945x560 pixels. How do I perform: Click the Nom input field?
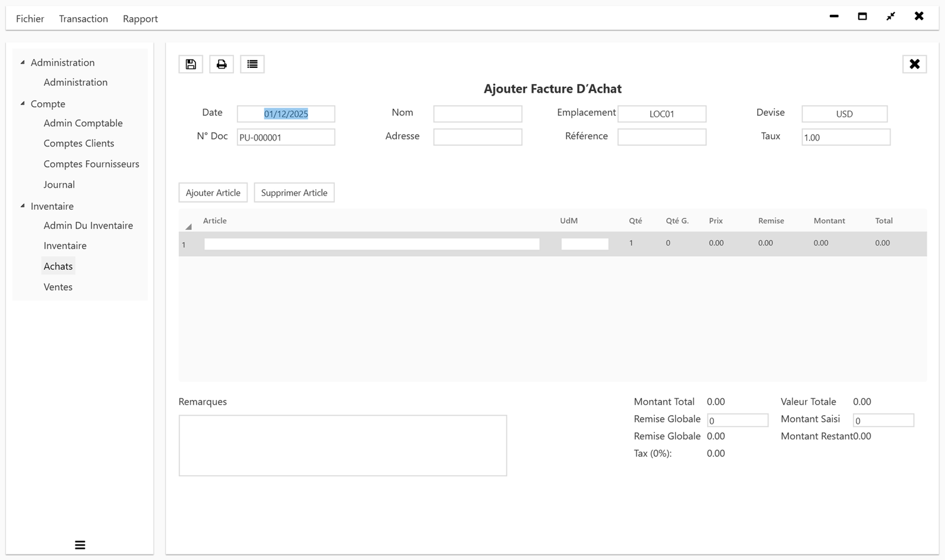(477, 113)
